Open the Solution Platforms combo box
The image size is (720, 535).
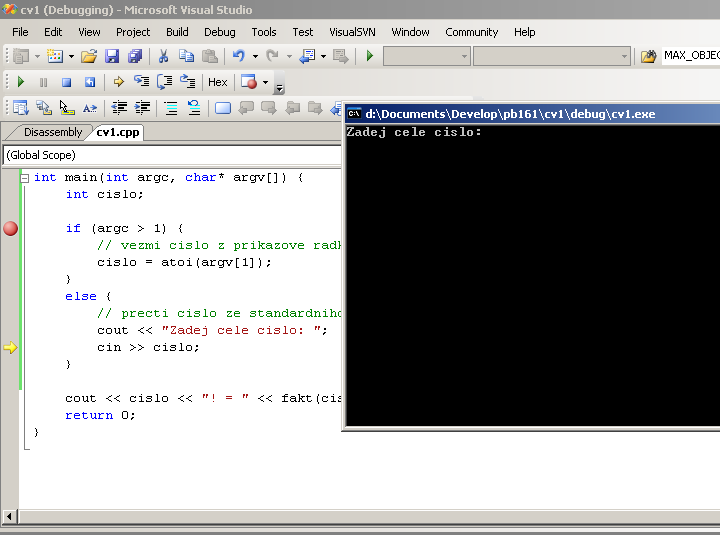(552, 56)
